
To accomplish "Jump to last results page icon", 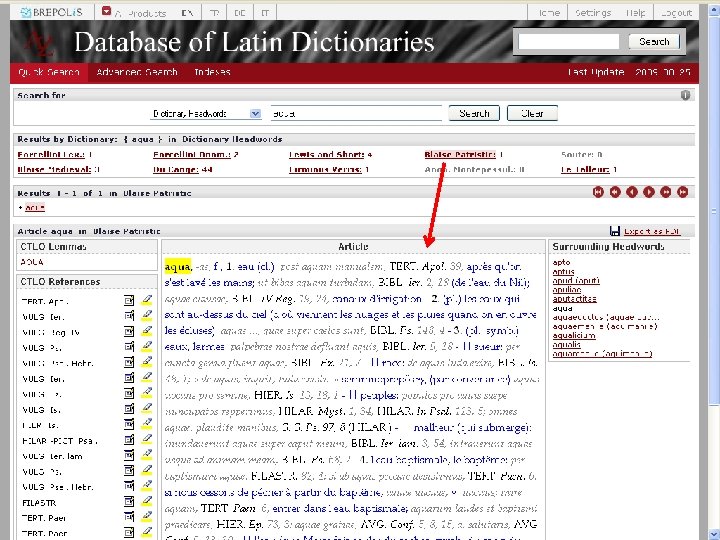I will (682, 192).
